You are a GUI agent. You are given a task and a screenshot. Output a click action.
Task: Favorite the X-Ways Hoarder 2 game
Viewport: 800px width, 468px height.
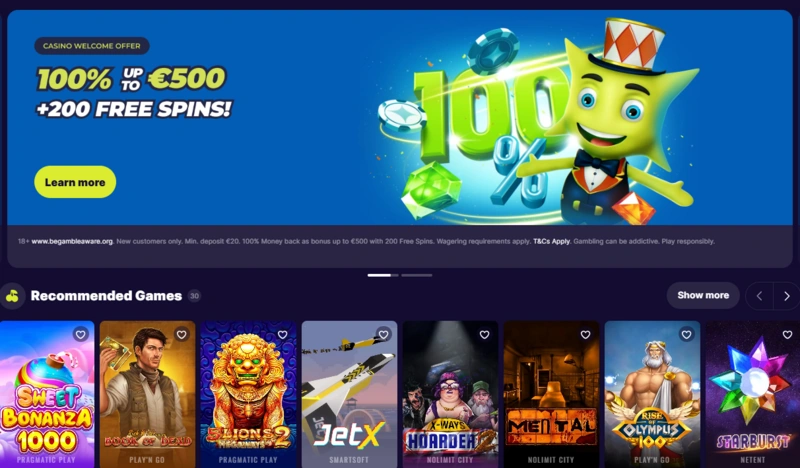point(484,334)
